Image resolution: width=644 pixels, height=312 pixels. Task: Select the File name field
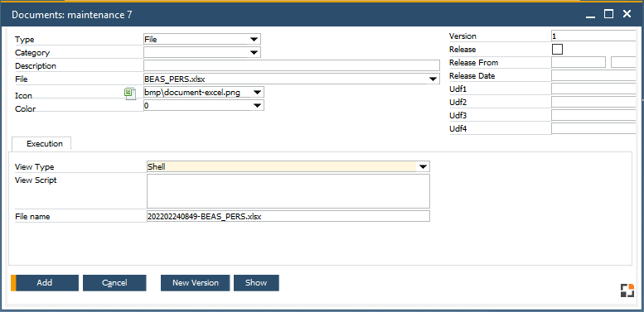[x=288, y=216]
